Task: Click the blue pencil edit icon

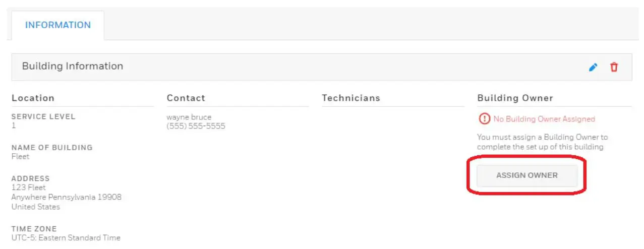Action: (594, 67)
